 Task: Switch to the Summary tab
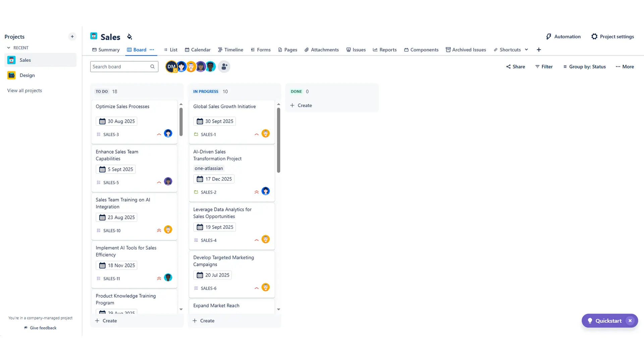(106, 50)
